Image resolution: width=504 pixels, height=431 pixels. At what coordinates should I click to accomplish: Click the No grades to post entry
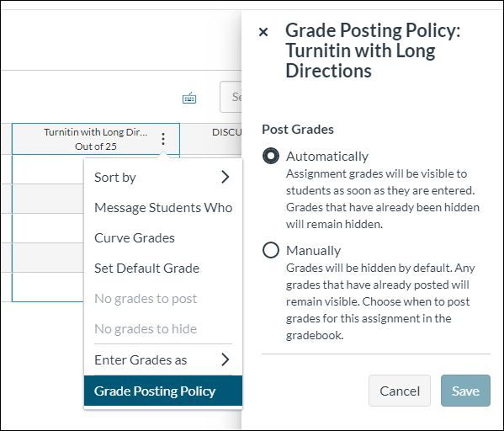[163, 299]
